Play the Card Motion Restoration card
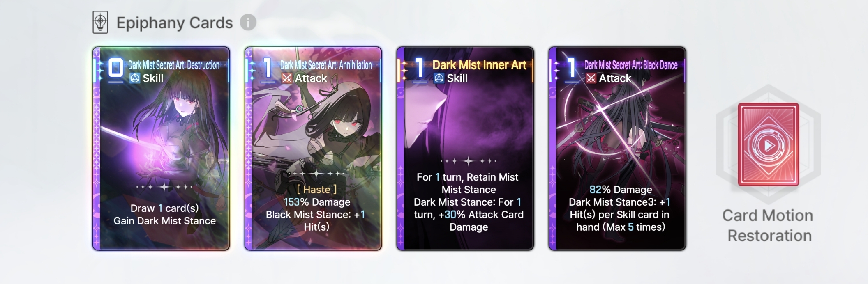Screen dimensions: 868x284 coord(768,144)
